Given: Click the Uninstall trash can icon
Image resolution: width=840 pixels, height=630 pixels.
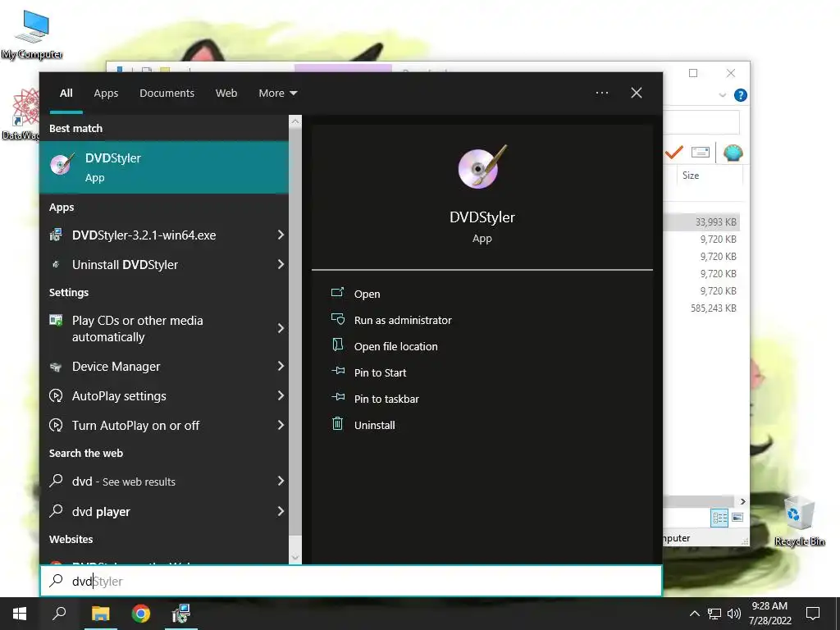Looking at the screenshot, I should click(337, 424).
